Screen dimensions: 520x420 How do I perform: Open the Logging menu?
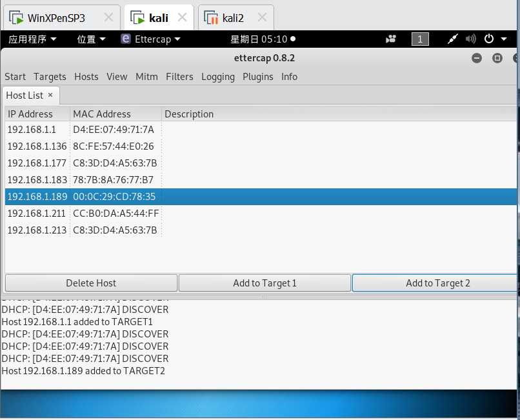pos(218,77)
